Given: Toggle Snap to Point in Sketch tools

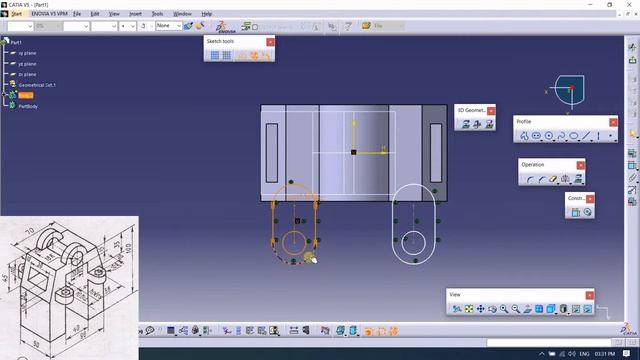Looking at the screenshot, I should (x=227, y=56).
